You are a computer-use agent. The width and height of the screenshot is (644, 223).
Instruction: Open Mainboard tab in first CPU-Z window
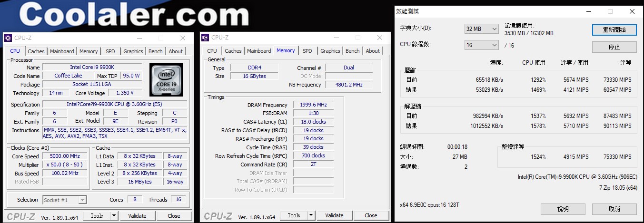click(62, 51)
